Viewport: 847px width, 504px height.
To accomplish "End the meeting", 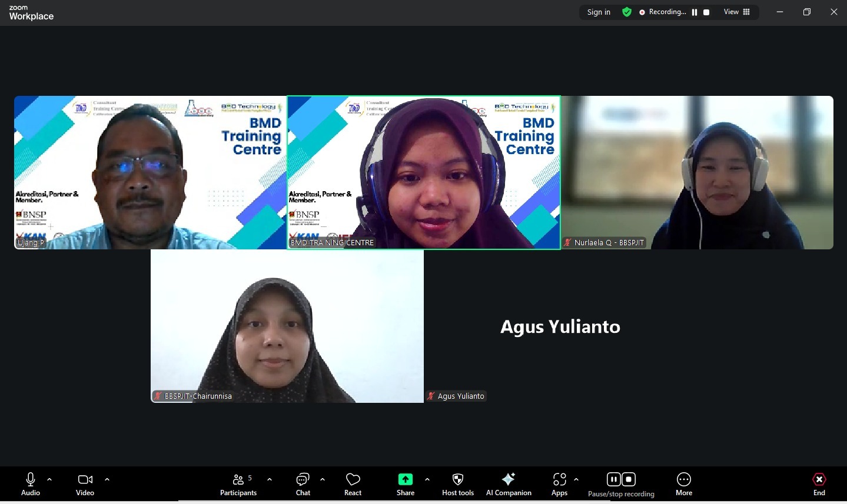I will coord(819,484).
